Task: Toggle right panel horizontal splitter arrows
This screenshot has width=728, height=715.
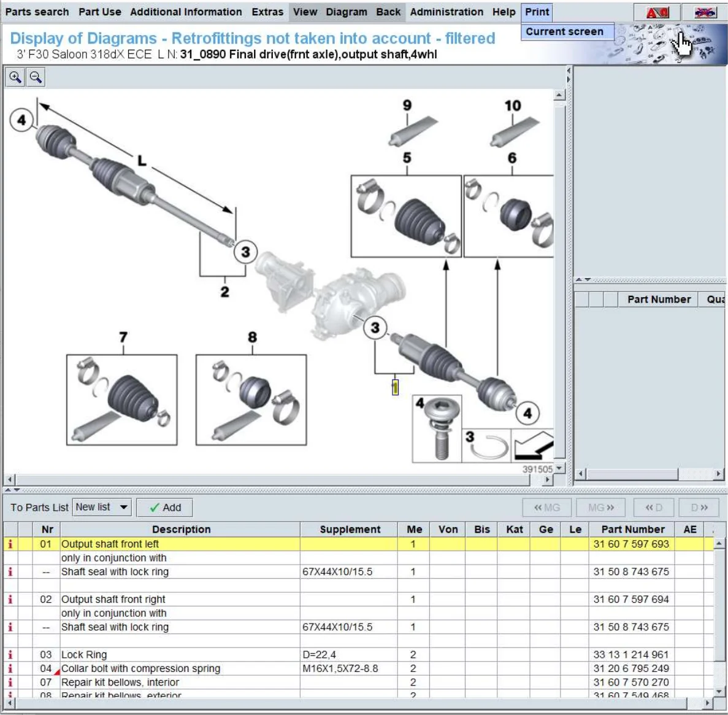Action: point(583,280)
